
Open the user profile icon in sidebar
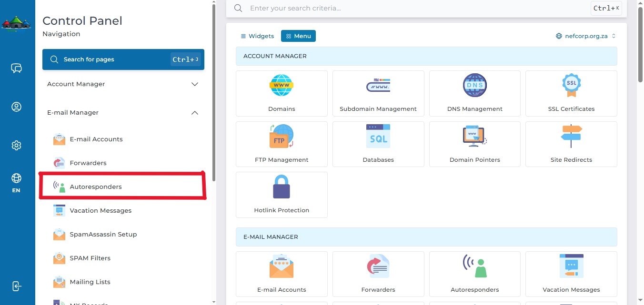pyautogui.click(x=16, y=107)
